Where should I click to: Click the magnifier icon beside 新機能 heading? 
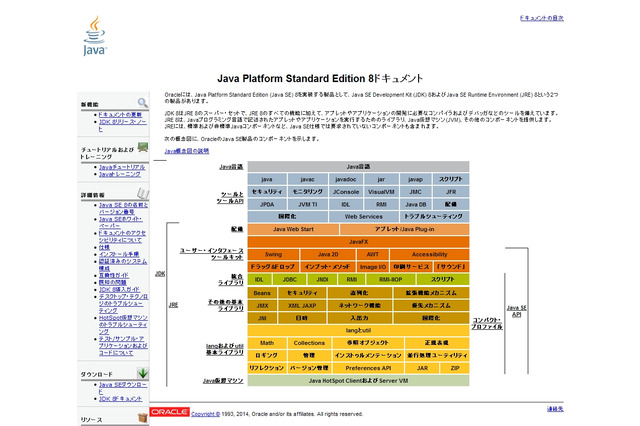[x=142, y=102]
